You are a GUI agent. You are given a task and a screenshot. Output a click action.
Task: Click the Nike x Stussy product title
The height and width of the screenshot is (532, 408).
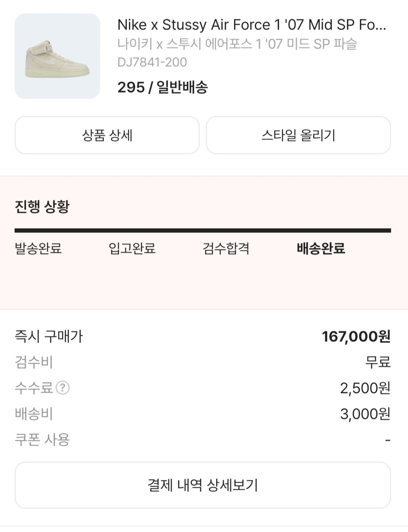click(x=252, y=25)
